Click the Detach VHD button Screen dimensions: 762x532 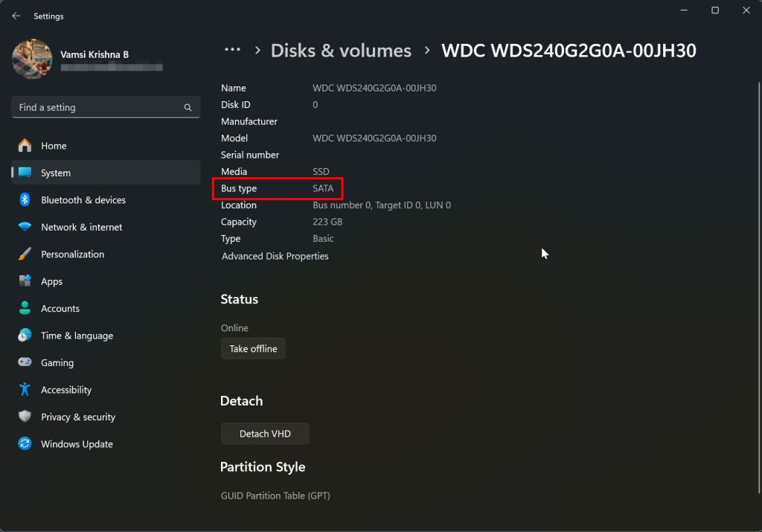click(x=265, y=433)
